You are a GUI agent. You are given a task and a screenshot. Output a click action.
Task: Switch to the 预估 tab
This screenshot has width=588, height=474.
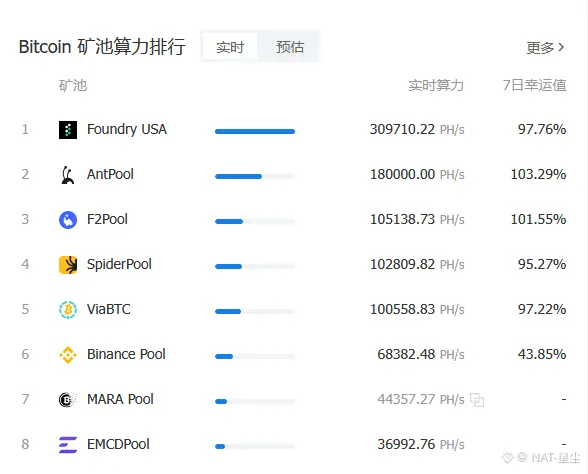[x=290, y=47]
